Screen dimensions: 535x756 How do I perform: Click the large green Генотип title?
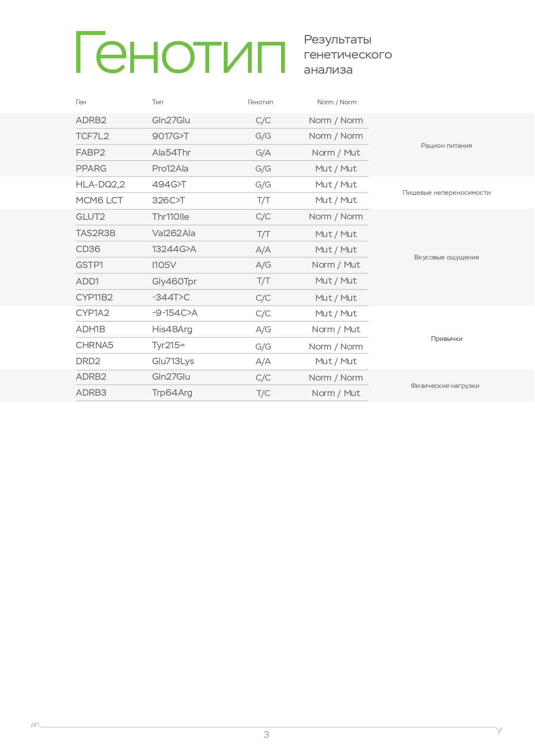coord(181,53)
